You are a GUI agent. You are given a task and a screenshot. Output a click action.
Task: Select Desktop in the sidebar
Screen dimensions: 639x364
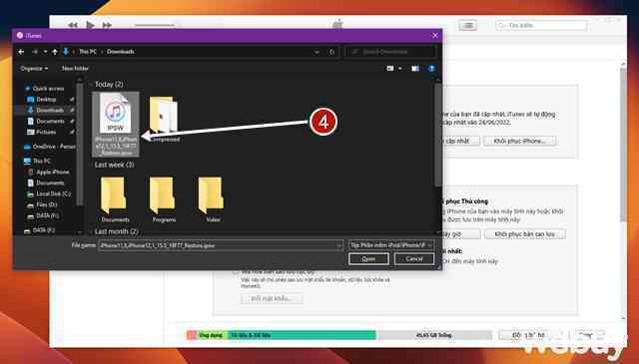[42, 100]
